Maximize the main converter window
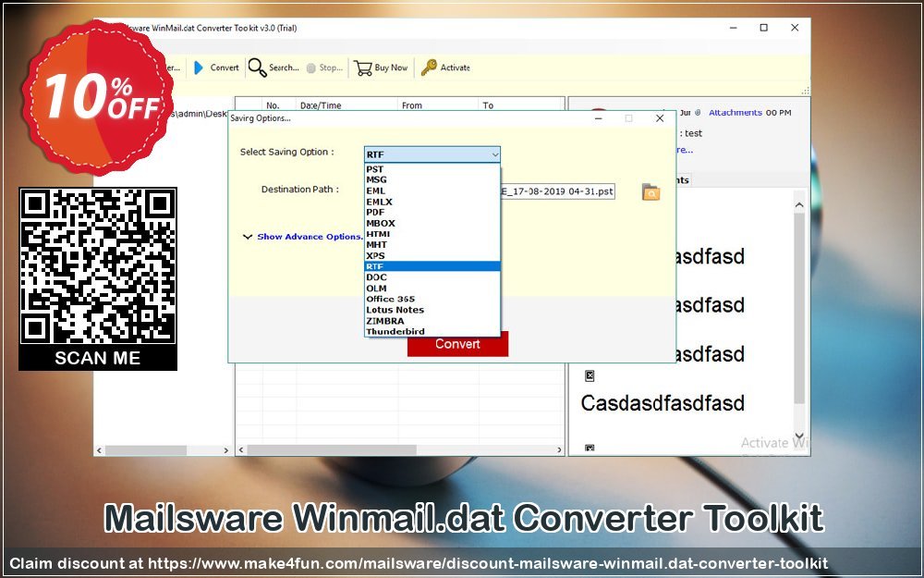 coord(764,28)
